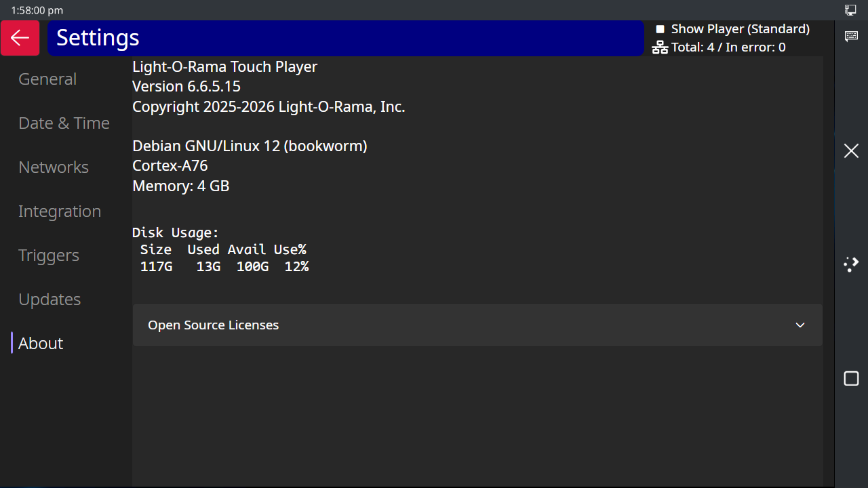The image size is (868, 488).
Task: Click the 'Memory: 4 GB' line
Action: [181, 186]
